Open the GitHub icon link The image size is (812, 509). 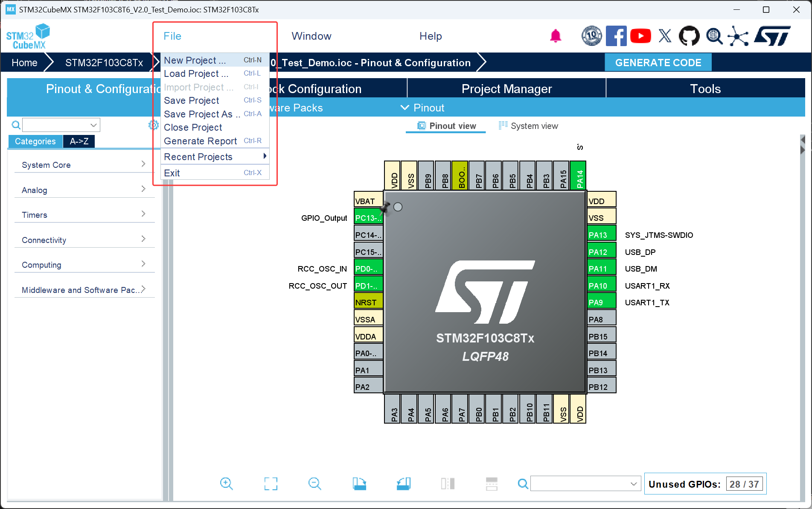tap(689, 36)
